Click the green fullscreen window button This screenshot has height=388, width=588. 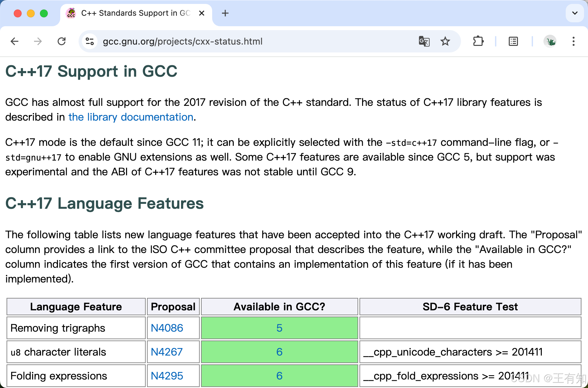coord(44,13)
